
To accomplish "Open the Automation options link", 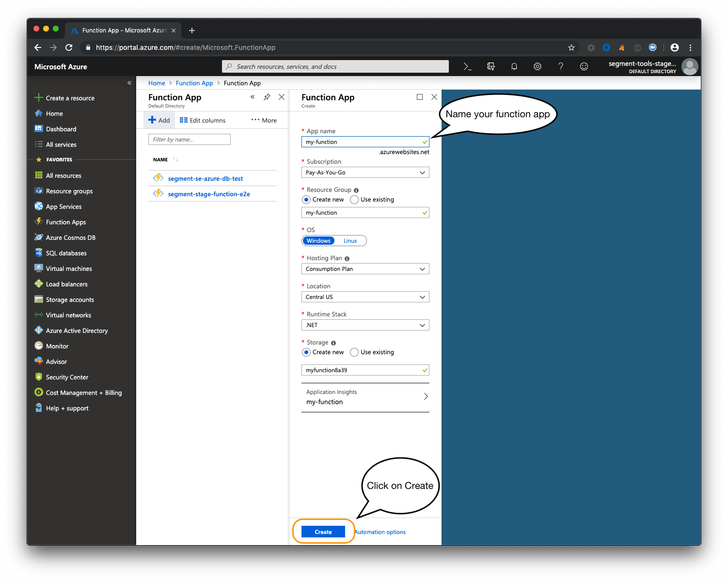I will coord(380,532).
